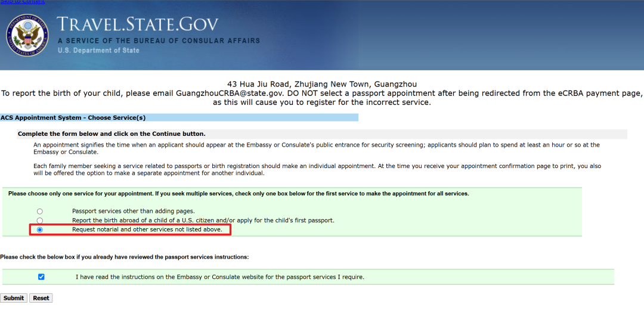Click the 'Complete the form below' instruction heading
The image size is (644, 314).
(x=112, y=134)
